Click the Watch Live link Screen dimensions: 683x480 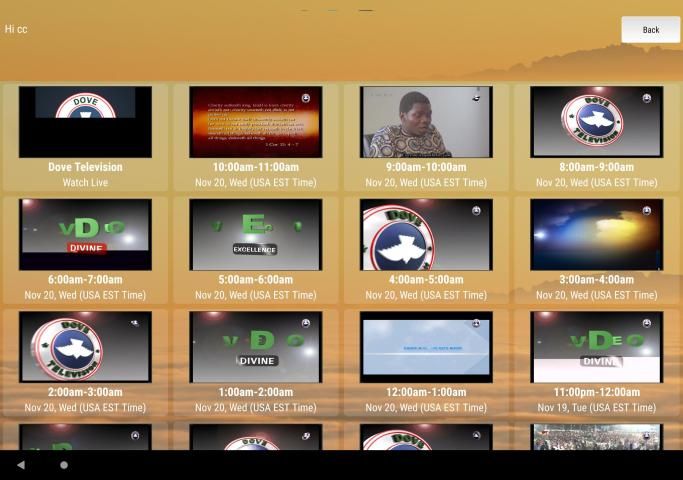85,183
